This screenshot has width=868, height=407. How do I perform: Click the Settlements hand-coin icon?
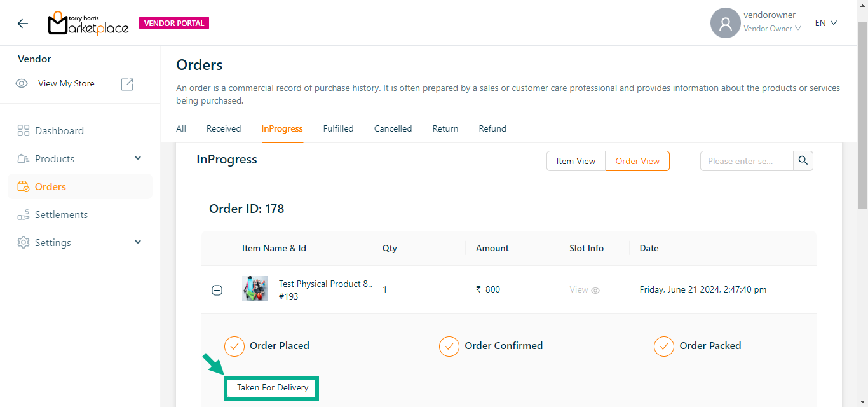point(24,215)
